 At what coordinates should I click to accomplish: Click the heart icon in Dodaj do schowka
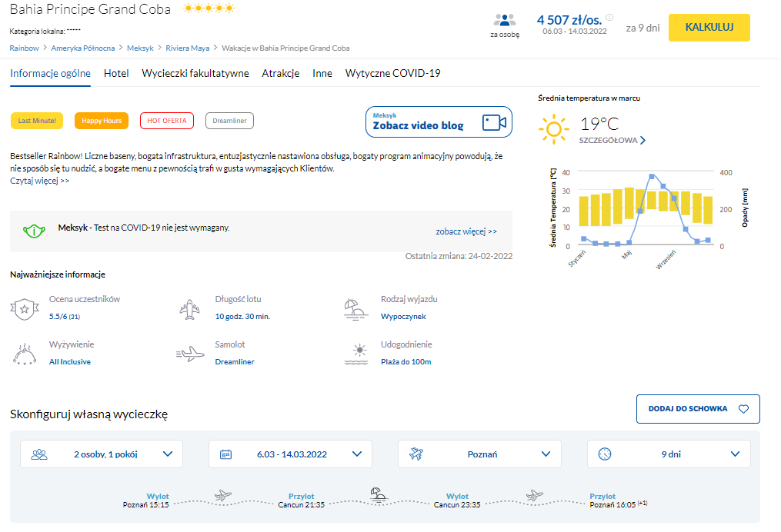click(743, 409)
